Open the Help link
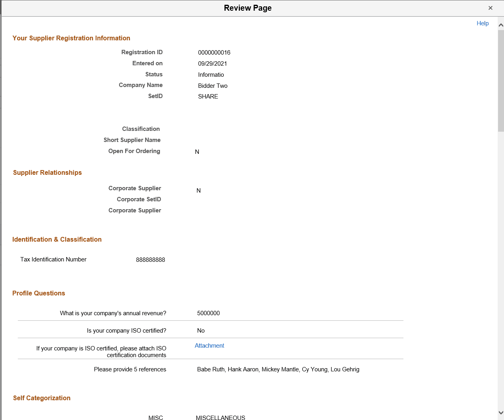504x420 pixels. coord(482,23)
